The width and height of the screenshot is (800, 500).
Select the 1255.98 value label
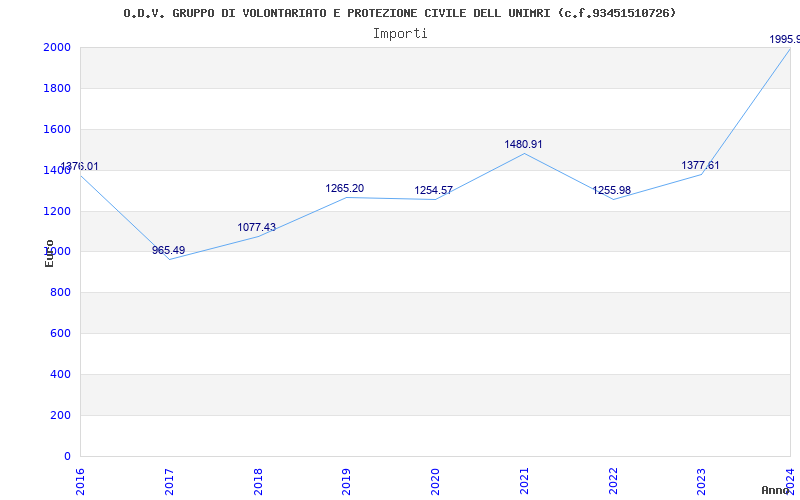click(x=611, y=190)
